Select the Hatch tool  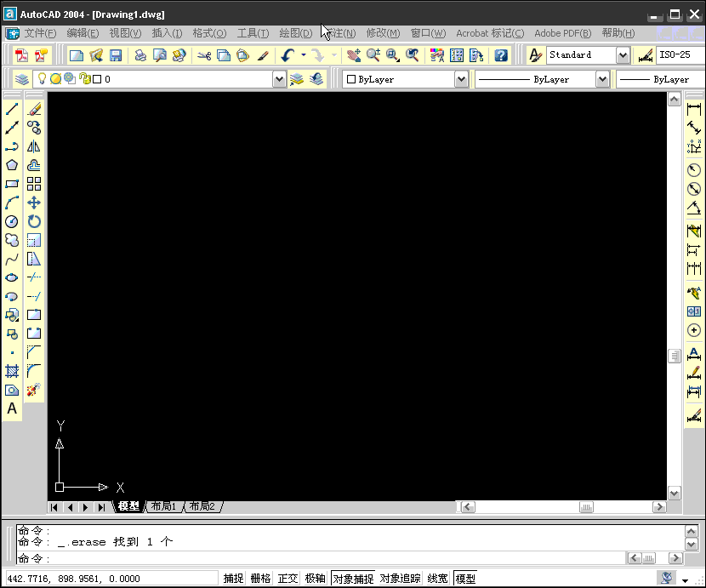[12, 371]
